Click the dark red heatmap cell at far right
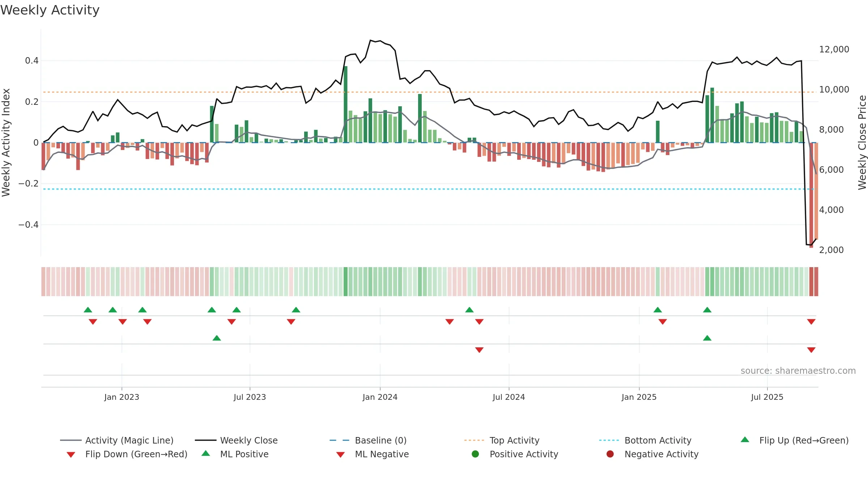This screenshot has width=868, height=488. point(811,282)
